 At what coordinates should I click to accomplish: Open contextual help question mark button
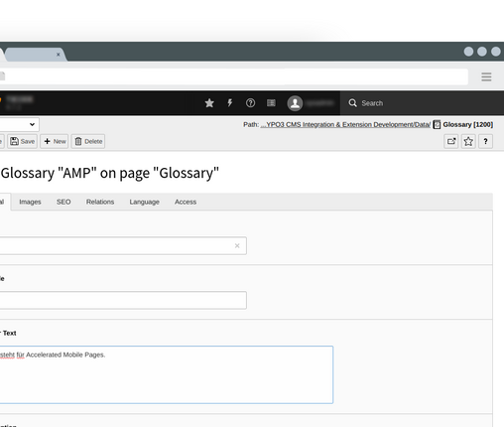coord(485,142)
